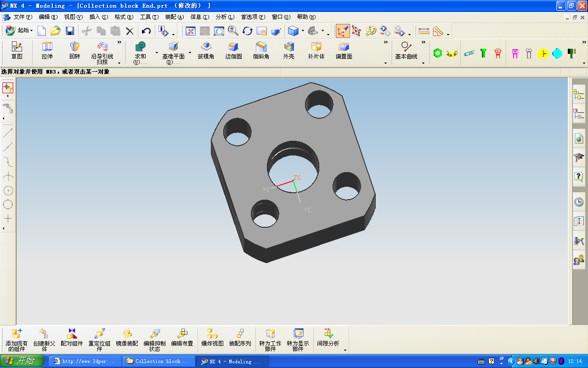Open the 帮助 help menu
The width and height of the screenshot is (588, 368).
coord(306,17)
